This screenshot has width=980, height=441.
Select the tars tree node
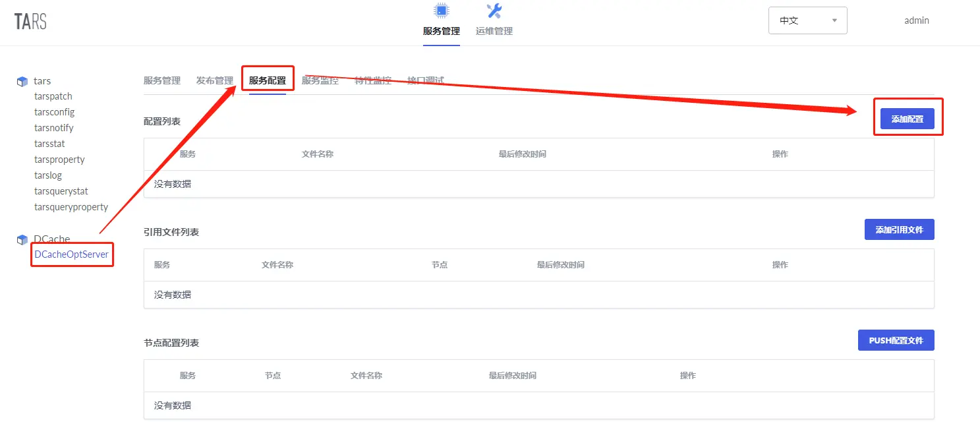point(42,81)
